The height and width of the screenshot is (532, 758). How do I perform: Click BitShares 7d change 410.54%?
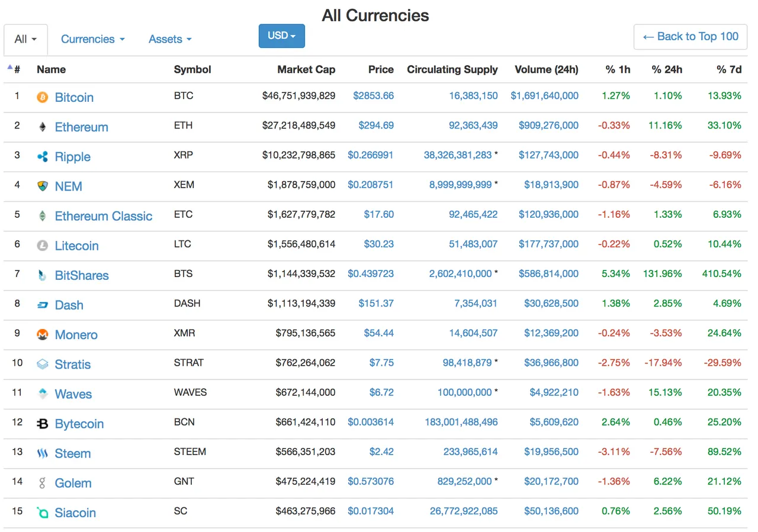(722, 274)
